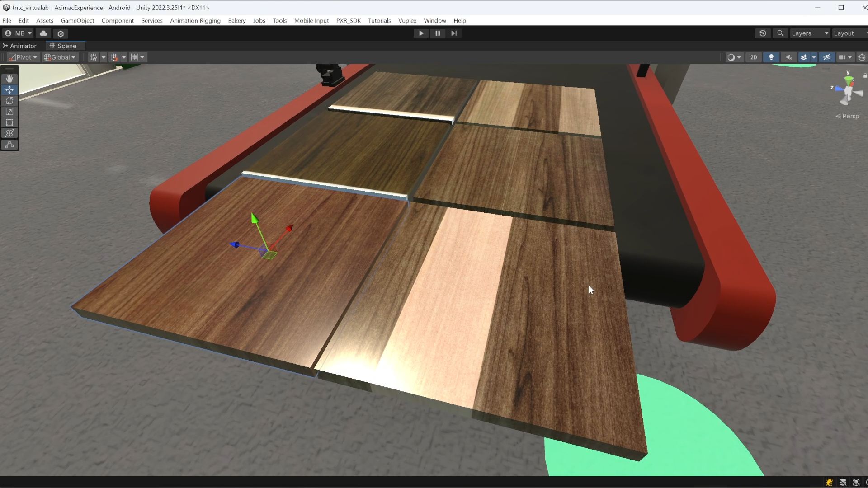Image resolution: width=868 pixels, height=488 pixels.
Task: Click the Gizmos globe icon
Action: (x=862, y=57)
